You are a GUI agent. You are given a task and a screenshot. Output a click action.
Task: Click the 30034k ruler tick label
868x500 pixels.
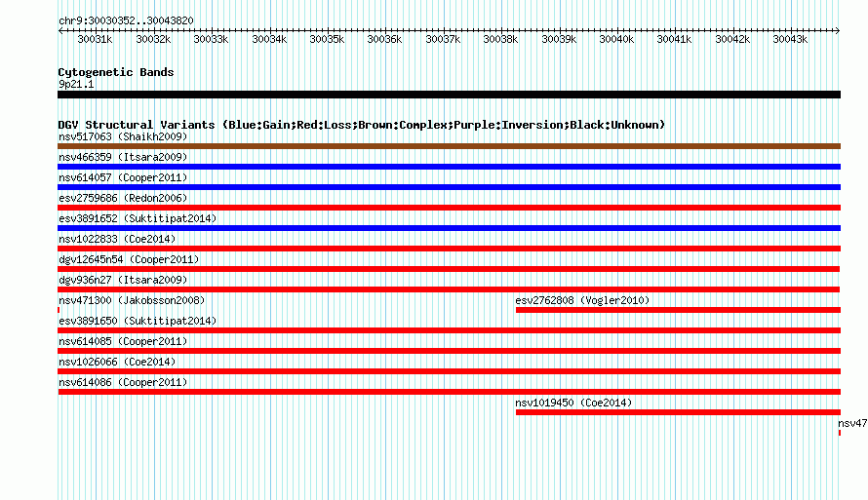point(269,39)
